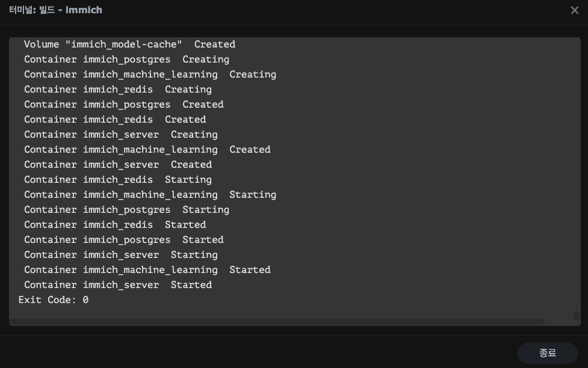Click the "Exit Code: 0" line
The width and height of the screenshot is (588, 368).
pyautogui.click(x=54, y=299)
